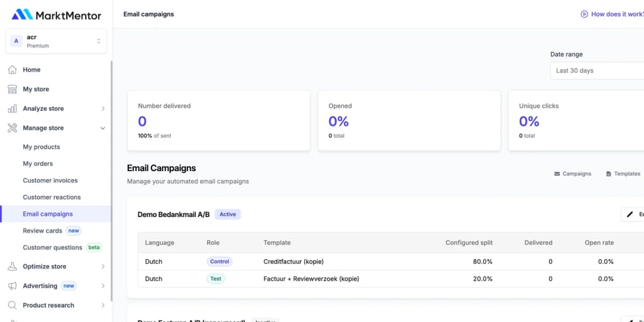The width and height of the screenshot is (644, 322).
Task: Click the Product research magnifier icon
Action: 13,305
